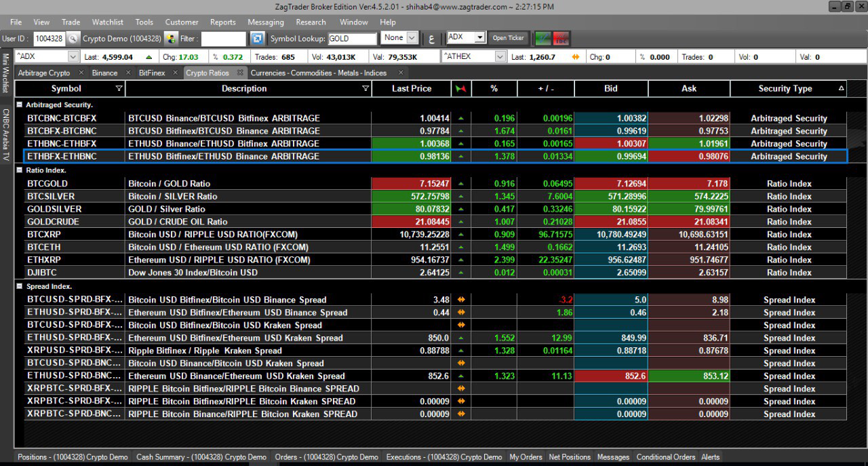
Task: Close the Arbitrage Crypto tab
Action: click(x=81, y=73)
